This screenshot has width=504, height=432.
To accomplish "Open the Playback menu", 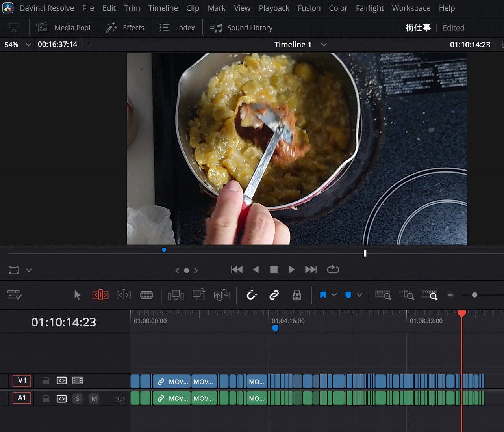I will (x=274, y=8).
